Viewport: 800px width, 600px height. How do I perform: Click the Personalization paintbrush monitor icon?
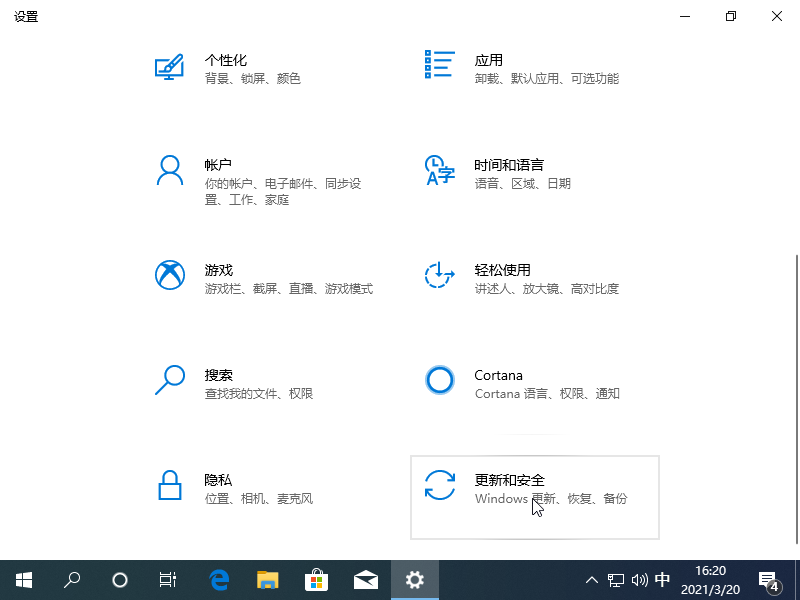coord(169,66)
